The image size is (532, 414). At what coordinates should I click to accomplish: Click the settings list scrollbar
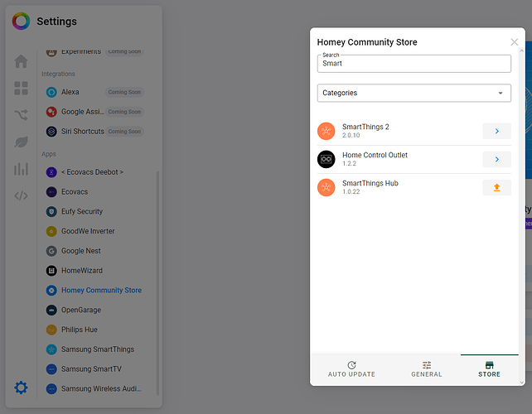157,283
